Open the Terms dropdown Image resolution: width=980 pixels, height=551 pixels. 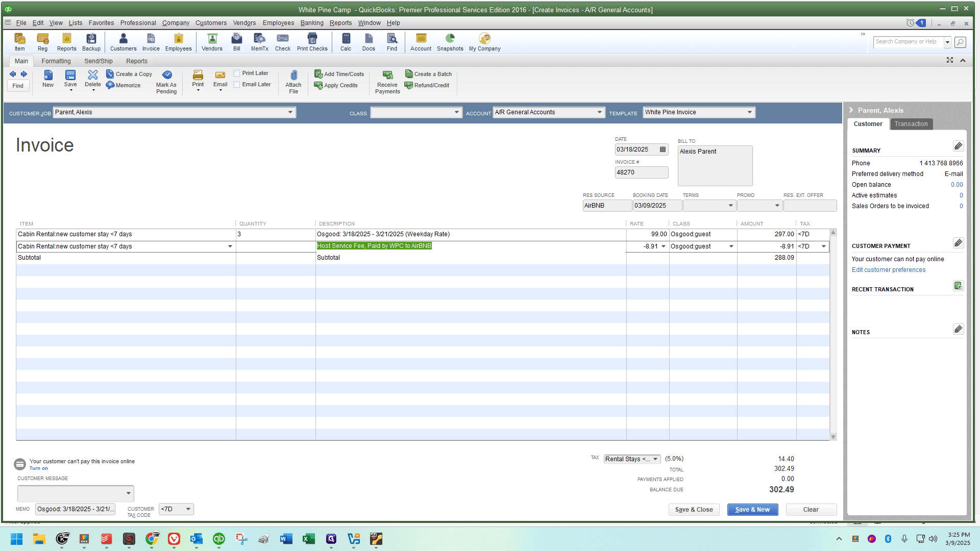point(730,206)
